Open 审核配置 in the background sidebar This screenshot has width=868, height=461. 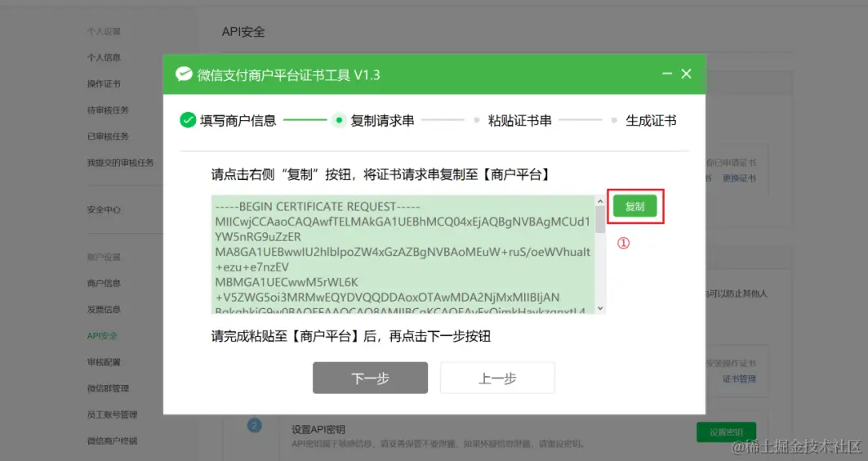[104, 362]
